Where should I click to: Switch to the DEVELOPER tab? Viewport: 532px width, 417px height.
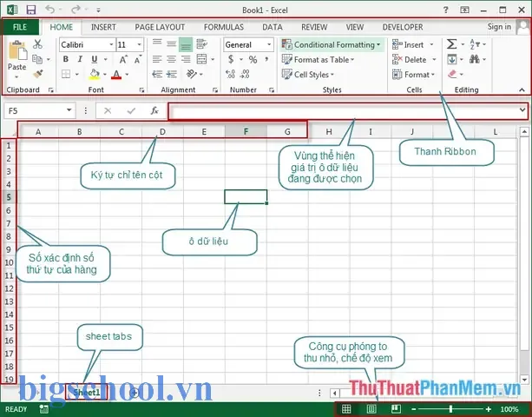pos(403,27)
